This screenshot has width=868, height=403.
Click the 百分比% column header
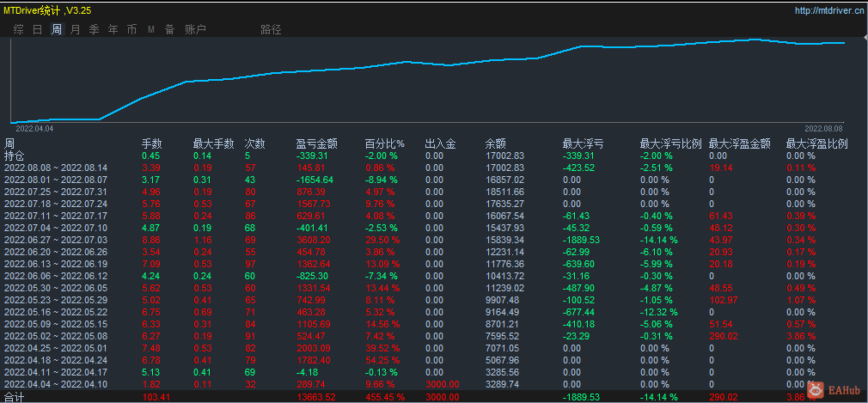coord(385,144)
